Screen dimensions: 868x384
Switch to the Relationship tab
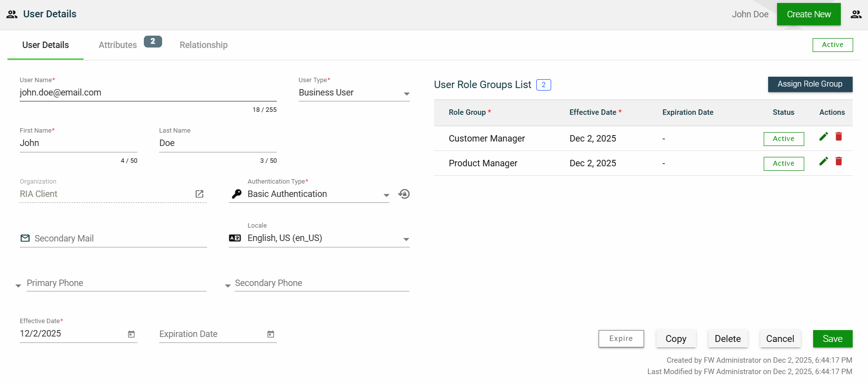tap(203, 45)
